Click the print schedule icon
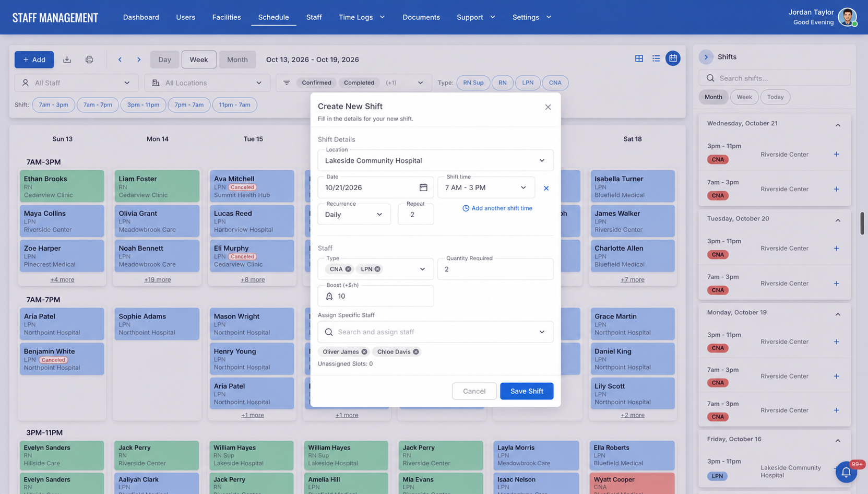Viewport: 868px width, 494px height. tap(89, 60)
